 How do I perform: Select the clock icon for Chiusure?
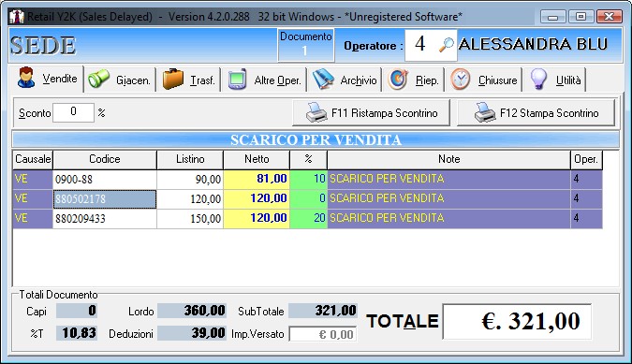click(x=461, y=79)
